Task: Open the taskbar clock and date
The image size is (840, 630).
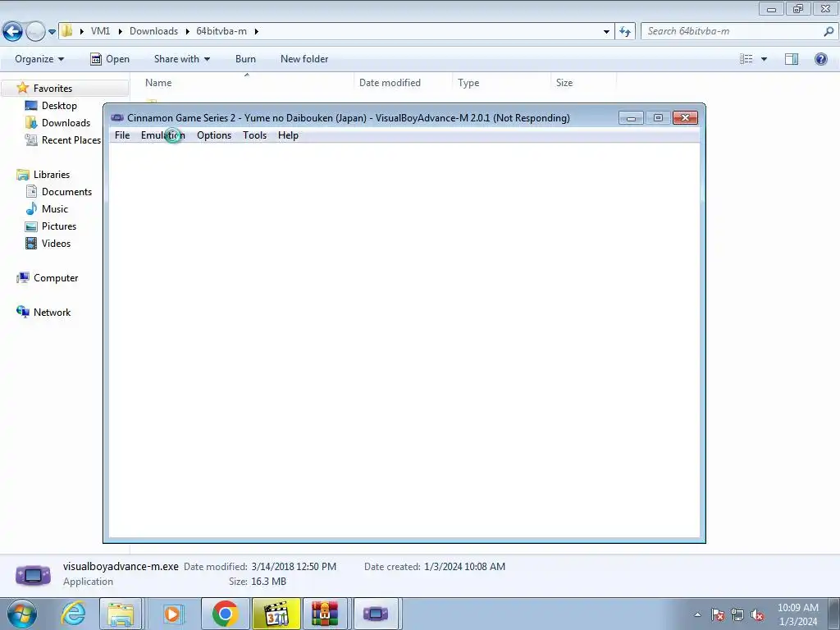Action: click(797, 614)
